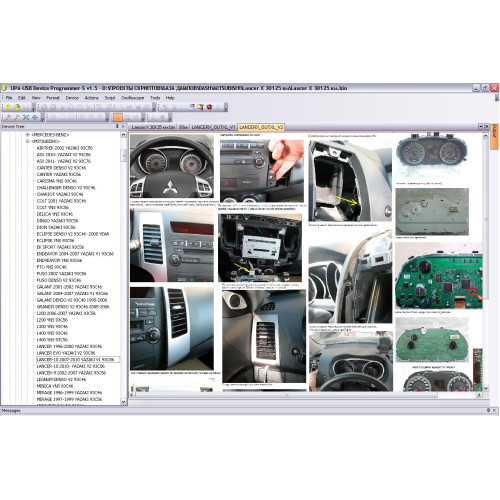Click the Device Tree scroll down arrow
Screen dimensions: 500x500
(x=123, y=402)
